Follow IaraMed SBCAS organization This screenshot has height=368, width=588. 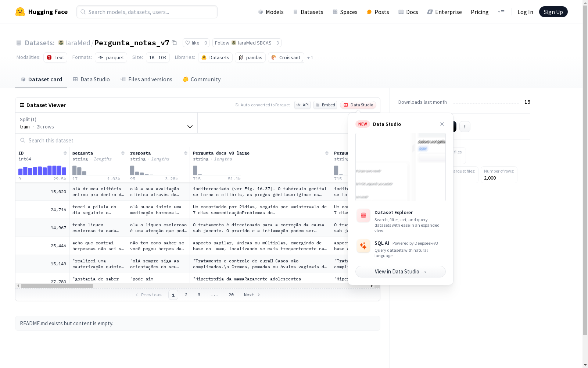pyautogui.click(x=243, y=43)
